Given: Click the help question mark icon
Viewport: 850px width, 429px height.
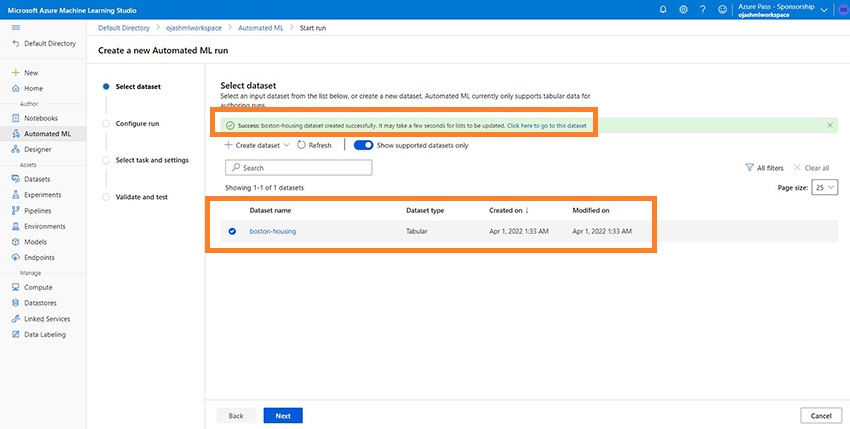Looking at the screenshot, I should (x=704, y=9).
